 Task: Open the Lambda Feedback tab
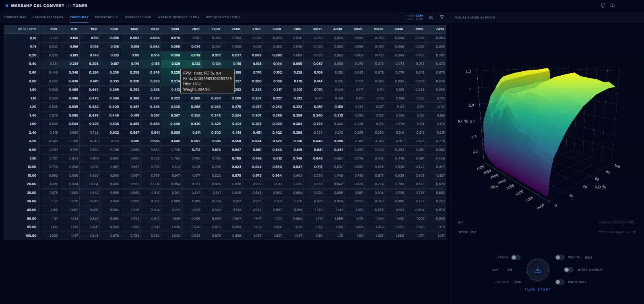pyautogui.click(x=48, y=17)
